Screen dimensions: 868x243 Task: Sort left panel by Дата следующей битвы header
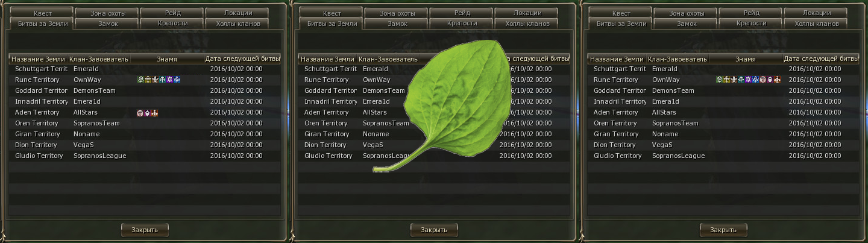pos(242,59)
